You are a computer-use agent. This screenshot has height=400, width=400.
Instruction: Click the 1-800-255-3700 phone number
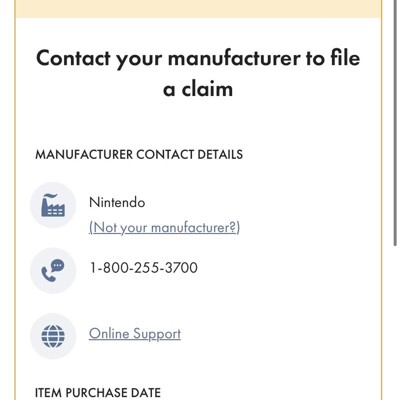click(144, 268)
